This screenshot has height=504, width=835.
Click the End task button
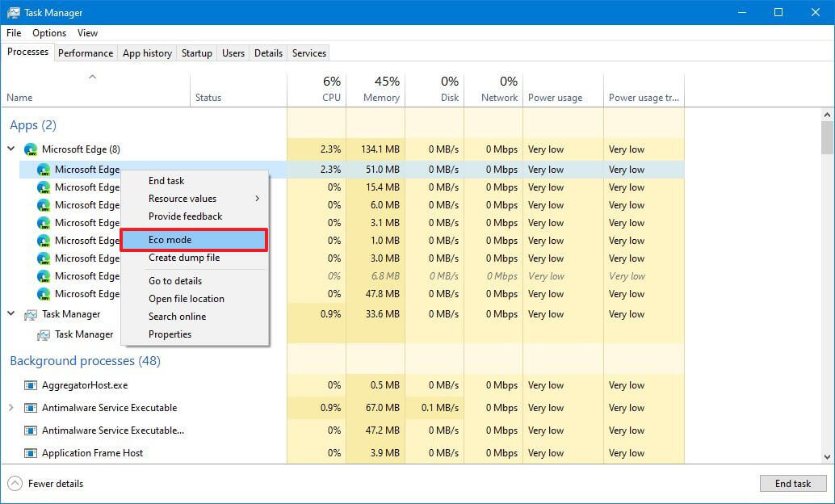pyautogui.click(x=793, y=483)
